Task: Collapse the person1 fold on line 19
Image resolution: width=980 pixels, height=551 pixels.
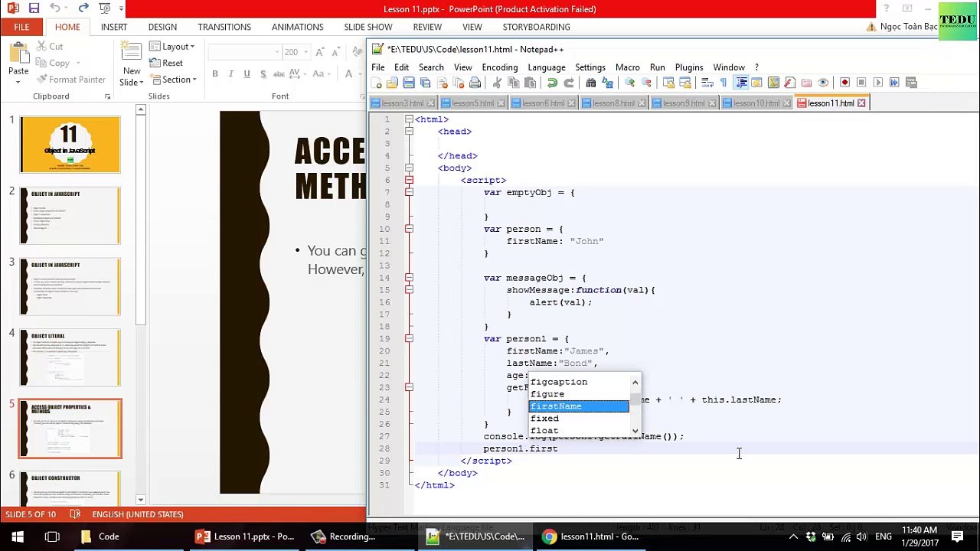Action: point(409,339)
